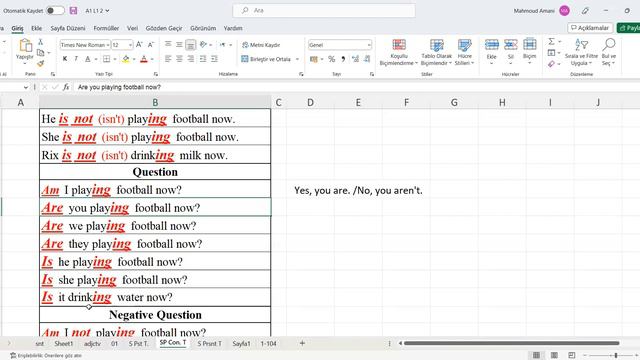Apply Comma Style number format
Image resolution: width=640 pixels, height=360 pixels.
point(343,59)
